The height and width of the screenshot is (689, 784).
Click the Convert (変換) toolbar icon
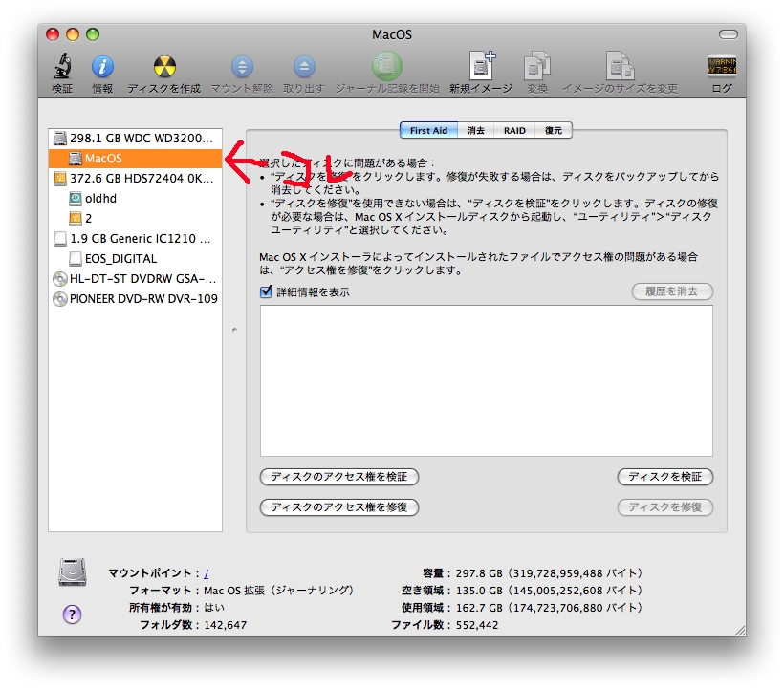point(537,66)
